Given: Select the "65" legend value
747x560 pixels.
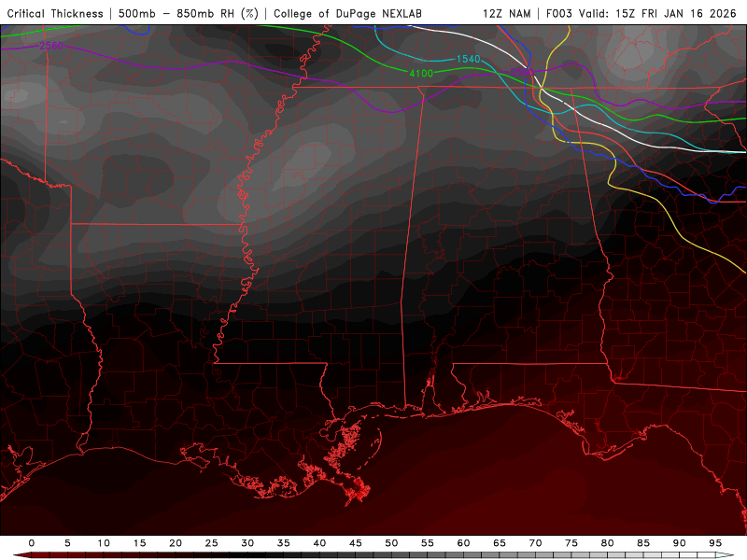Looking at the screenshot, I should click(x=500, y=543).
